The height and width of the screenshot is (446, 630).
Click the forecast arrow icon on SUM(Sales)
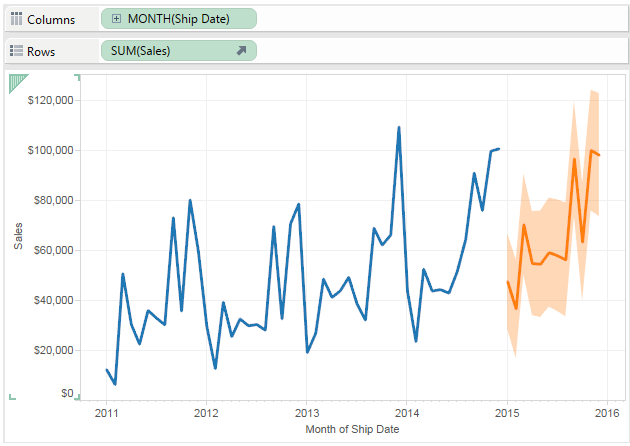click(x=241, y=51)
